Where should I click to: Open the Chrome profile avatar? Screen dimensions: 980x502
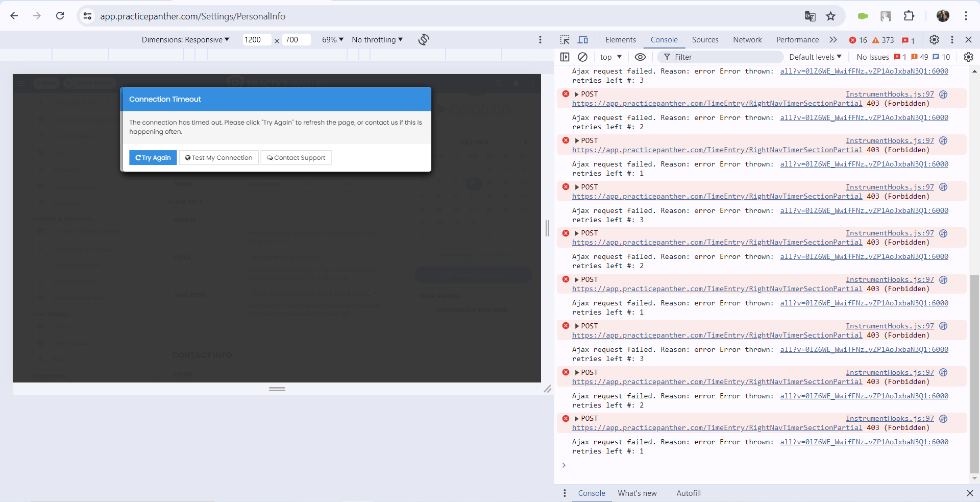(x=943, y=16)
